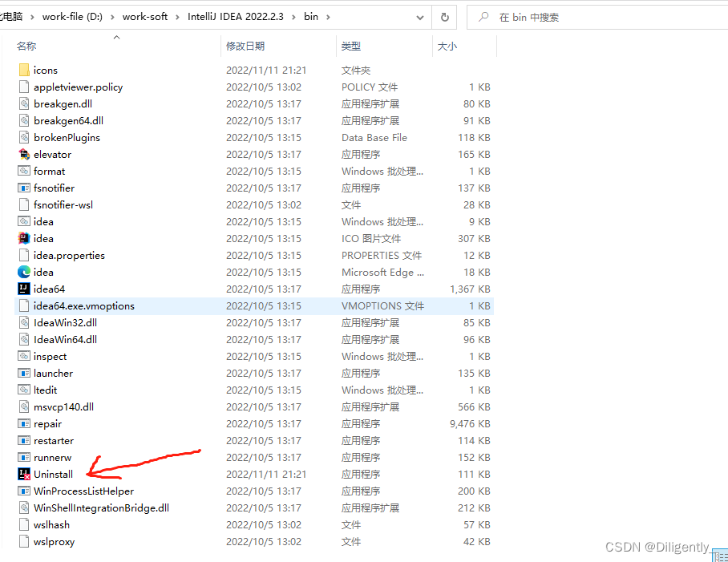
Task: Click the WinProcessListHelper application icon
Action: [24, 491]
